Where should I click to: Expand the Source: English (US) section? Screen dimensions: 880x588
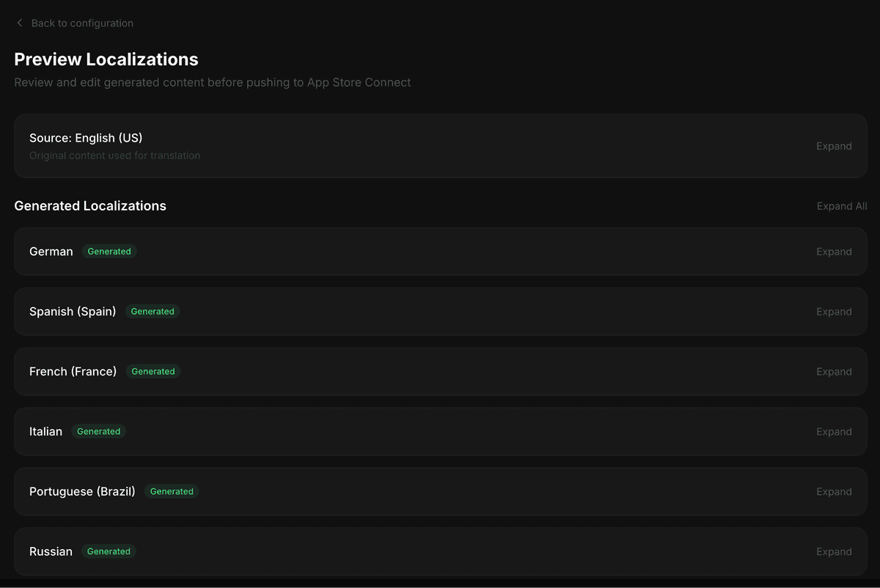(834, 146)
